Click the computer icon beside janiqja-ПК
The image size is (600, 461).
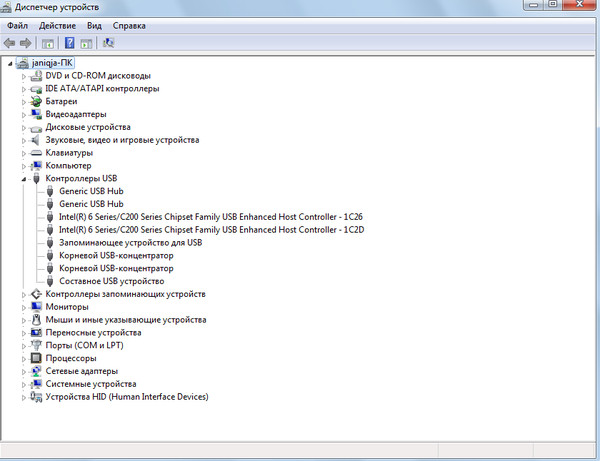coord(23,63)
